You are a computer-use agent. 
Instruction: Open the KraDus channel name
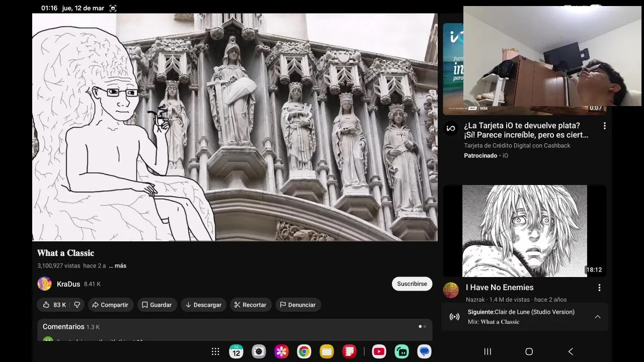pyautogui.click(x=68, y=284)
